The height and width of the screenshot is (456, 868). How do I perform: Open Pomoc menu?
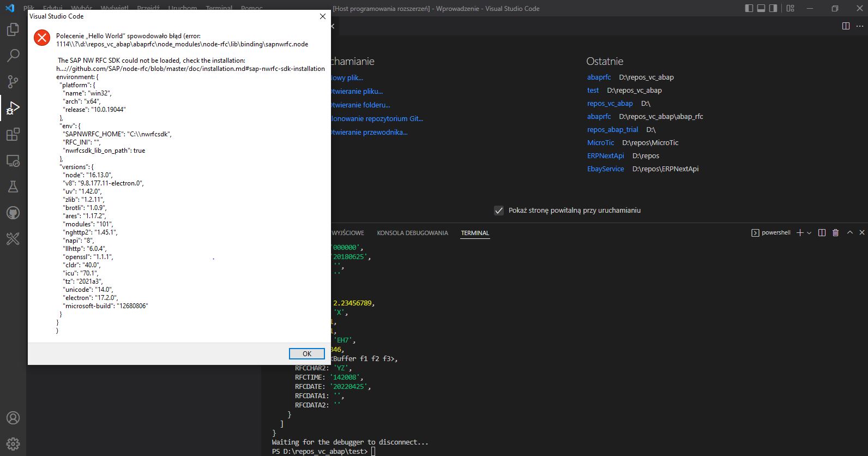(x=251, y=8)
